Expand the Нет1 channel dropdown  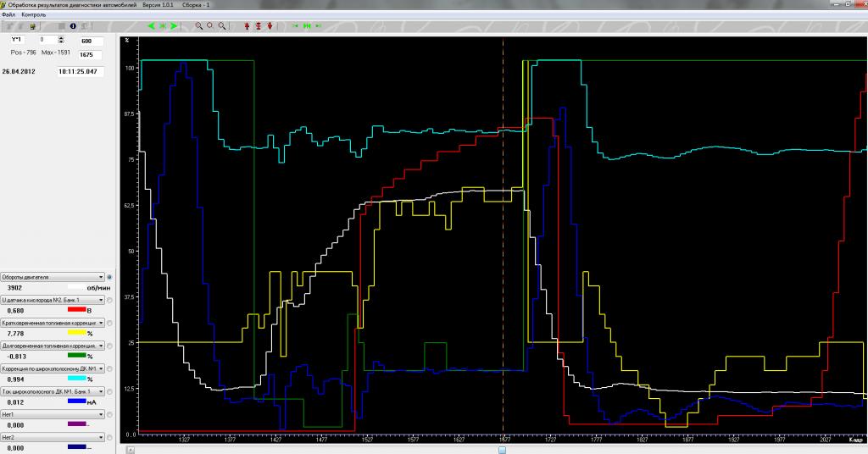point(101,414)
